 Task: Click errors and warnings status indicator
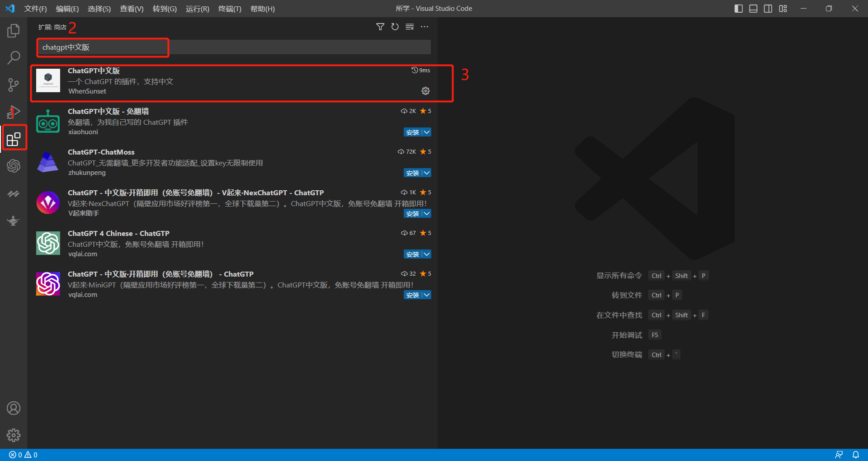[24, 455]
